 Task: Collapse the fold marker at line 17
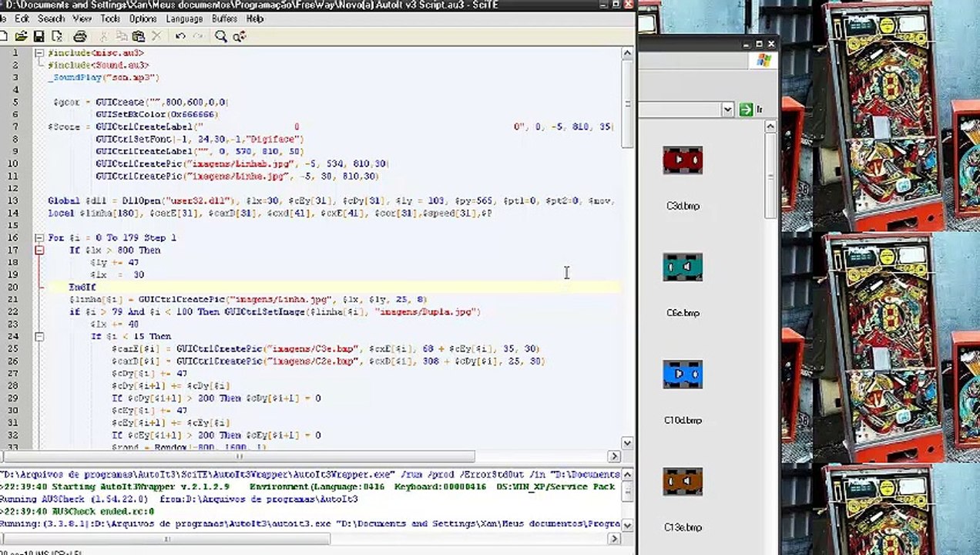pyautogui.click(x=39, y=250)
